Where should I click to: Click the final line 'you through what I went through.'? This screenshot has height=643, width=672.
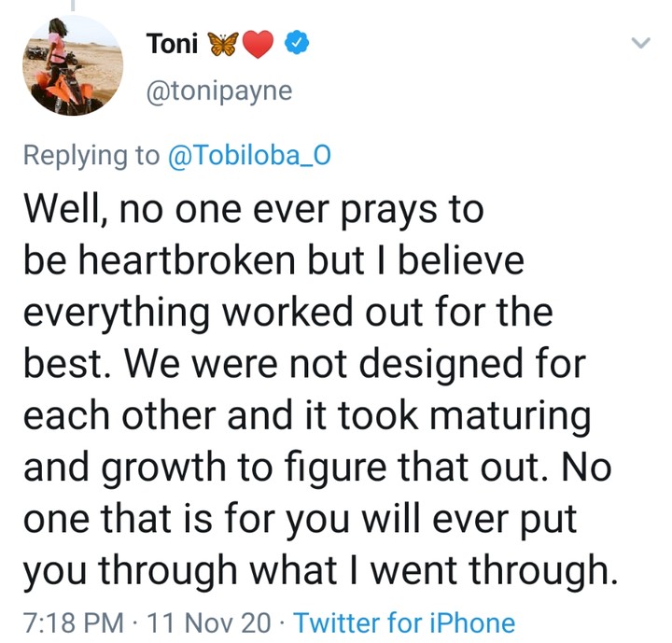(x=321, y=570)
